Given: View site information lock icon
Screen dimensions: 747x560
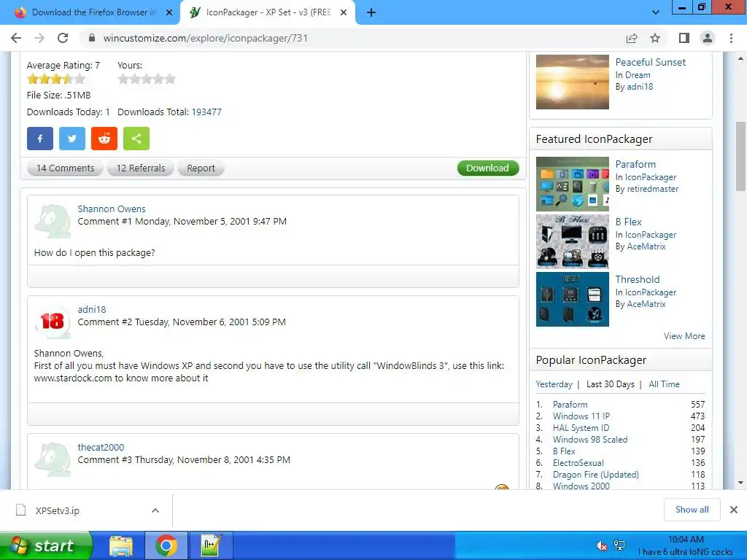Looking at the screenshot, I should click(x=92, y=38).
